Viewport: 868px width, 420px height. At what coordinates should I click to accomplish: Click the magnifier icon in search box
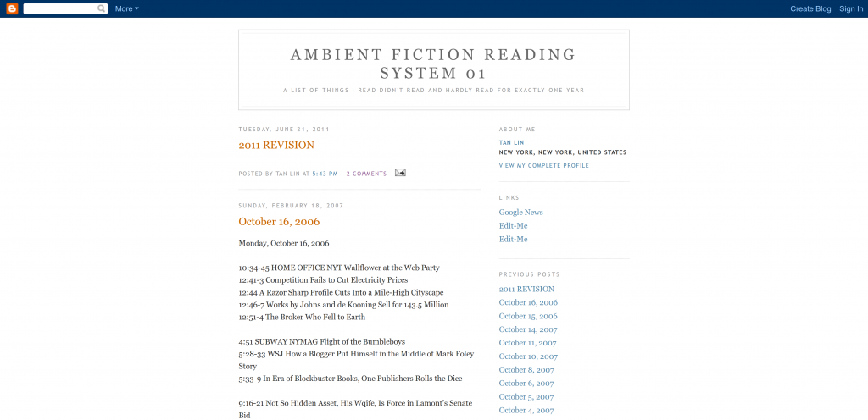tap(102, 8)
